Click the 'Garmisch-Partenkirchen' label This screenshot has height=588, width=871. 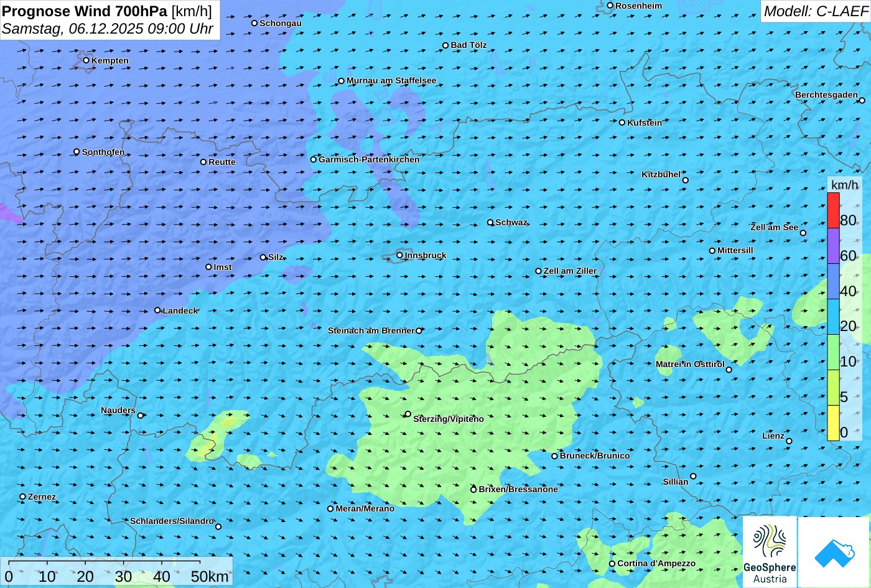pyautogui.click(x=369, y=159)
